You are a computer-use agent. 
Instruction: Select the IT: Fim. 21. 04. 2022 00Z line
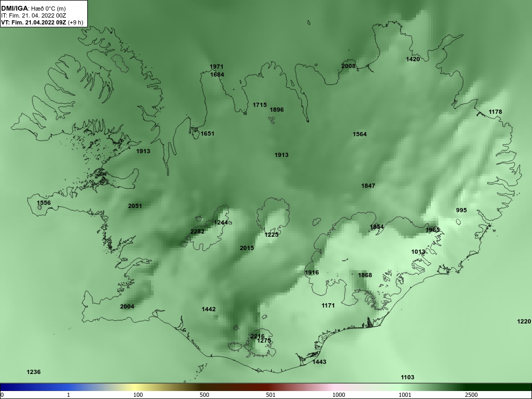(x=34, y=15)
